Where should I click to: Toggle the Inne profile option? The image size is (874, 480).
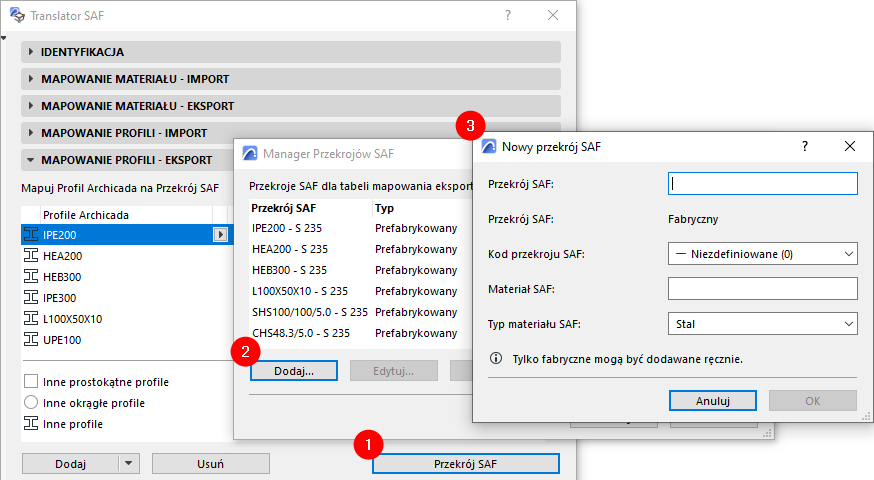click(31, 424)
